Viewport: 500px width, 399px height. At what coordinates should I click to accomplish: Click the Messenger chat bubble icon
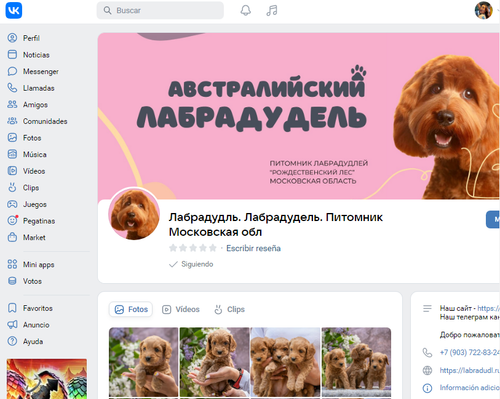pos(12,71)
